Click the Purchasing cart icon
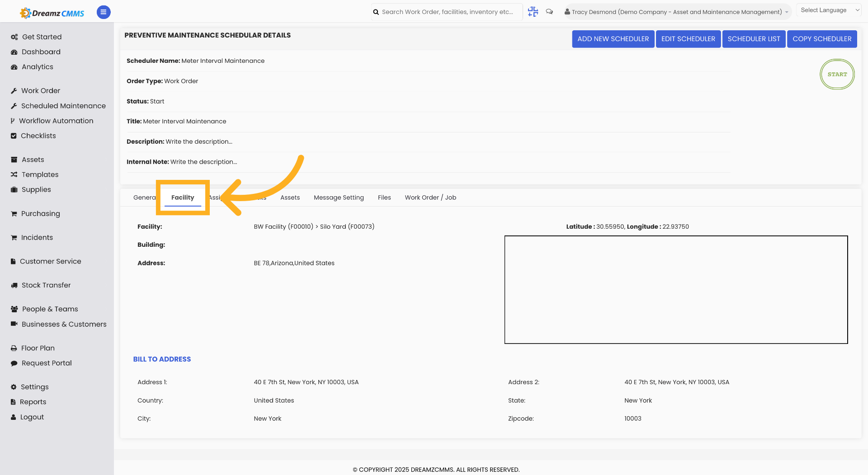Image resolution: width=868 pixels, height=475 pixels. click(x=14, y=214)
